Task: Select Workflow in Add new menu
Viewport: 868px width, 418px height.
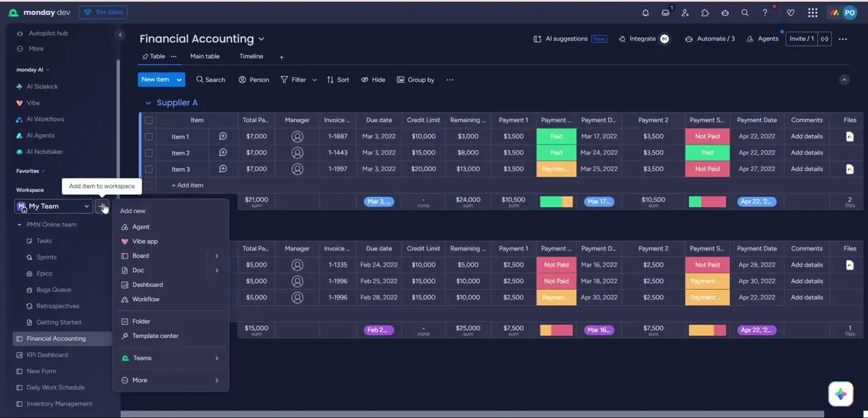Action: (170, 299)
